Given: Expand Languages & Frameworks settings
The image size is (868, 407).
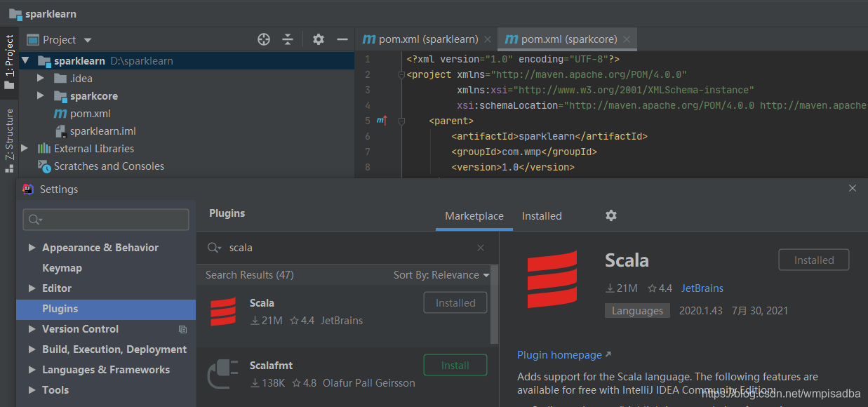Looking at the screenshot, I should pos(32,370).
